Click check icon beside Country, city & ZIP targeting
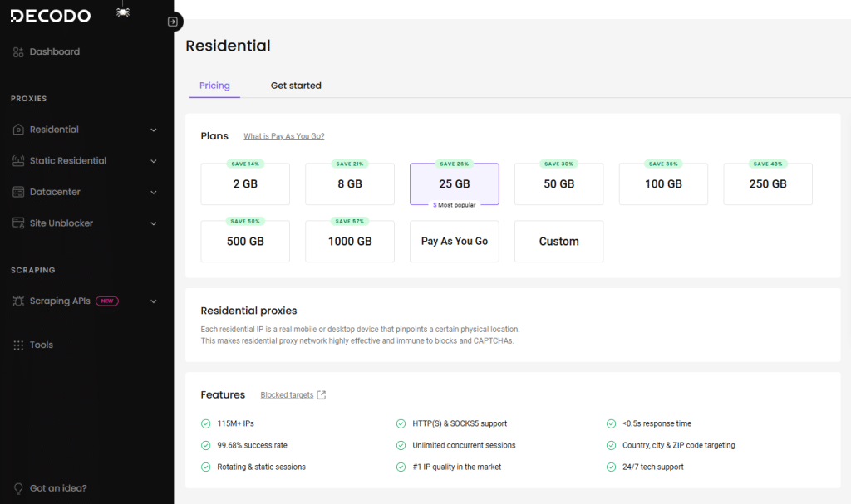 (x=611, y=445)
